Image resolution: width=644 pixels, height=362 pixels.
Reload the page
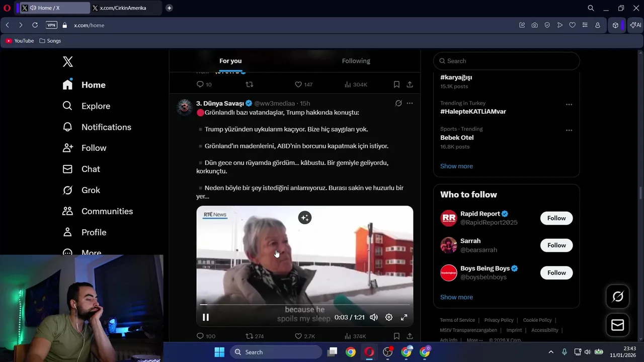tap(35, 25)
